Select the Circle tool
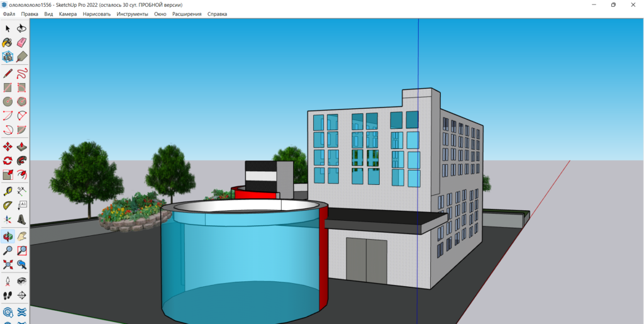The image size is (644, 324). point(8,101)
